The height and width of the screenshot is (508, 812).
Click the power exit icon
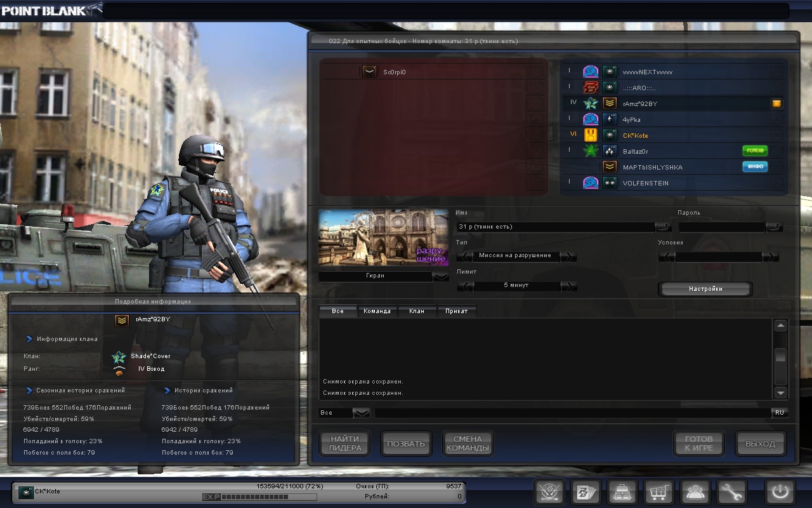(x=780, y=492)
